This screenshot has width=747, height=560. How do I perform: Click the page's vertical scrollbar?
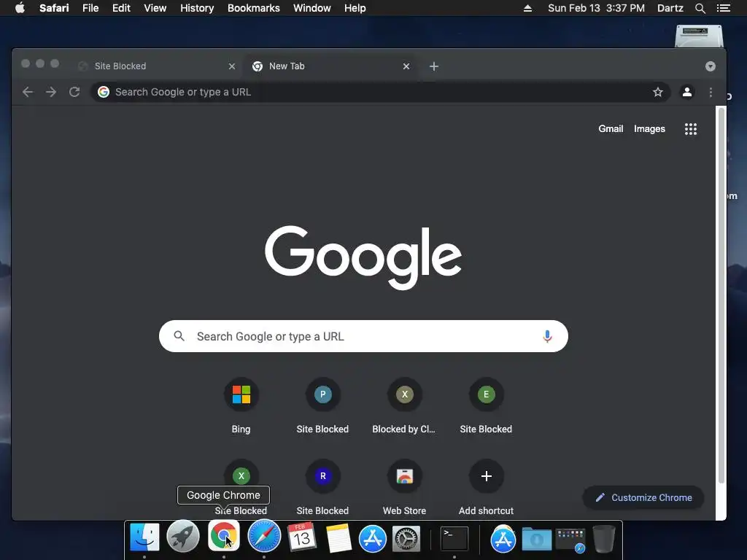721,295
